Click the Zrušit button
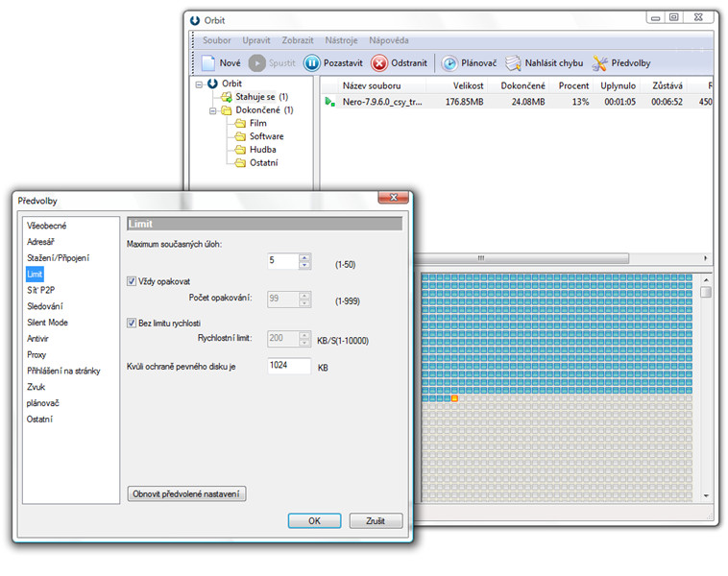Viewport: 728px width, 576px height. (376, 520)
